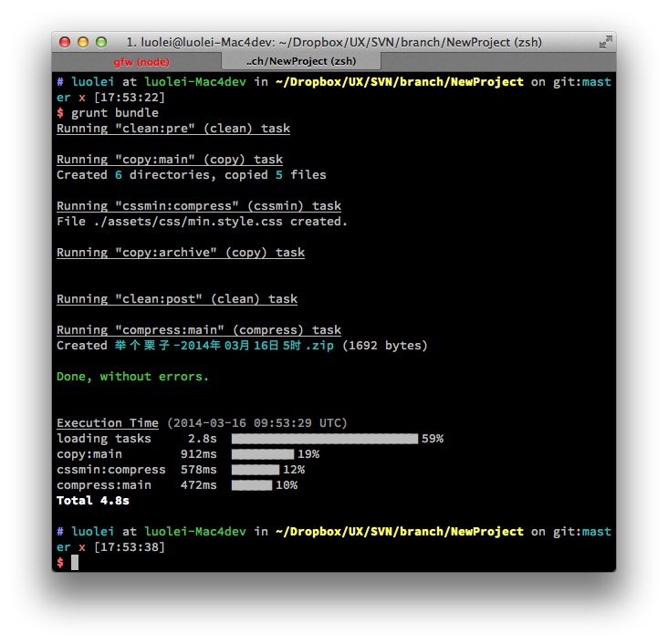Enter fullscreen using the top-right arrows icon
This screenshot has width=668, height=644.
point(605,42)
